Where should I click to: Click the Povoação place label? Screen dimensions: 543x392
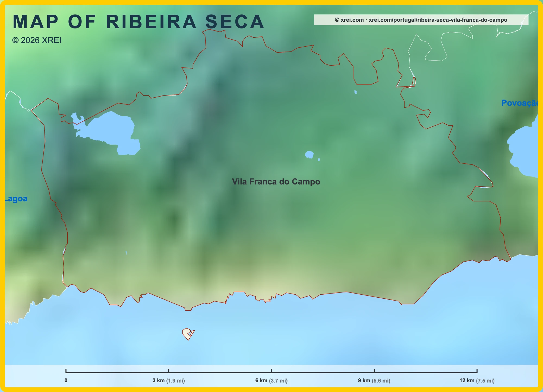[x=520, y=103]
